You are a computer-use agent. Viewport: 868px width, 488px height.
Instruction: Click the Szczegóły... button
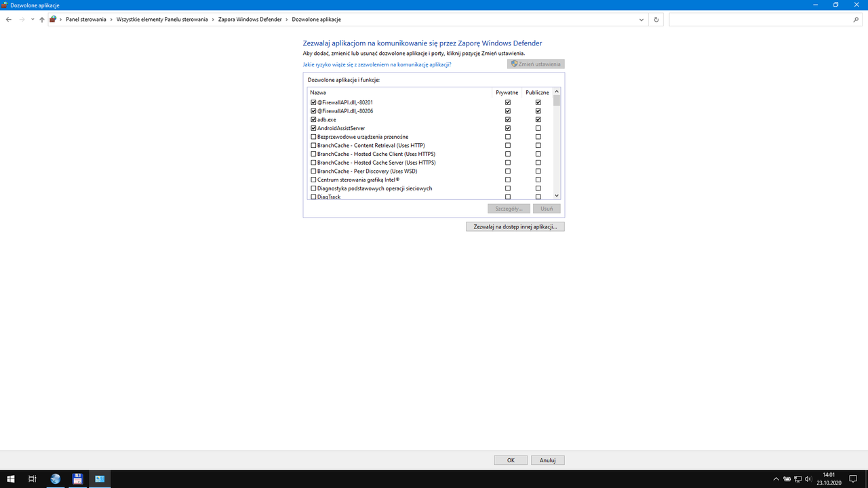[508, 209]
